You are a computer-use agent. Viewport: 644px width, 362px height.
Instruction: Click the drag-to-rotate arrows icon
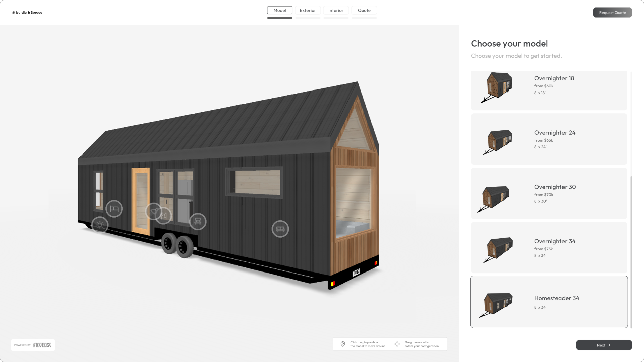[397, 344]
